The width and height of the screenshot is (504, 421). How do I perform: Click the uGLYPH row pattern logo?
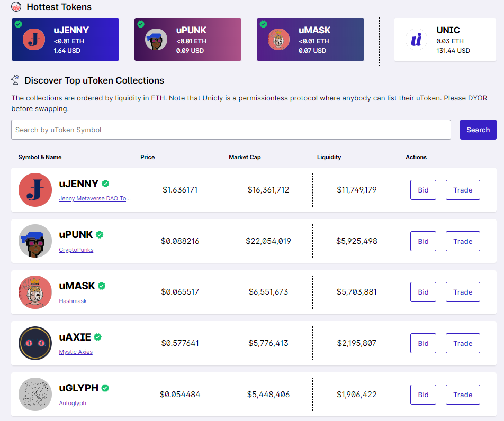(x=35, y=395)
